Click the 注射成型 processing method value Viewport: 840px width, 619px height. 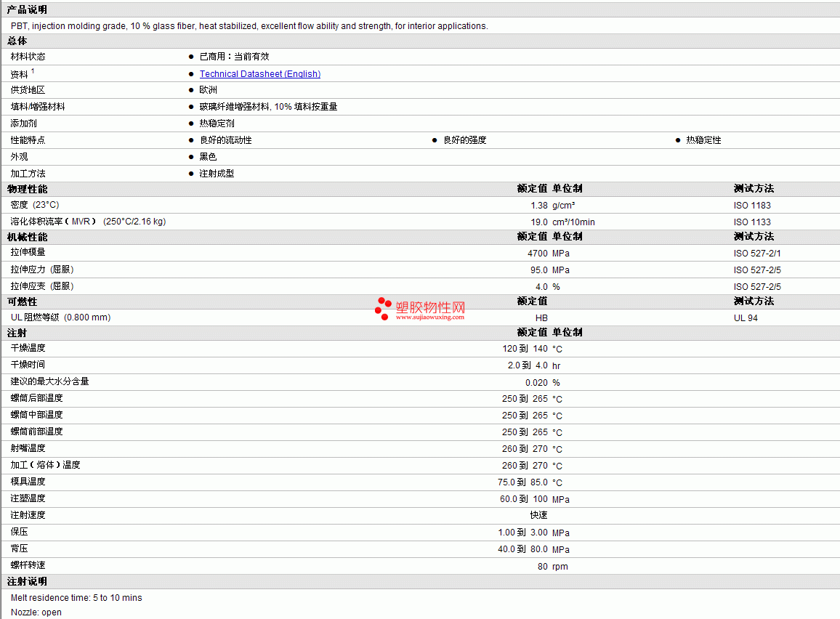[x=217, y=174]
